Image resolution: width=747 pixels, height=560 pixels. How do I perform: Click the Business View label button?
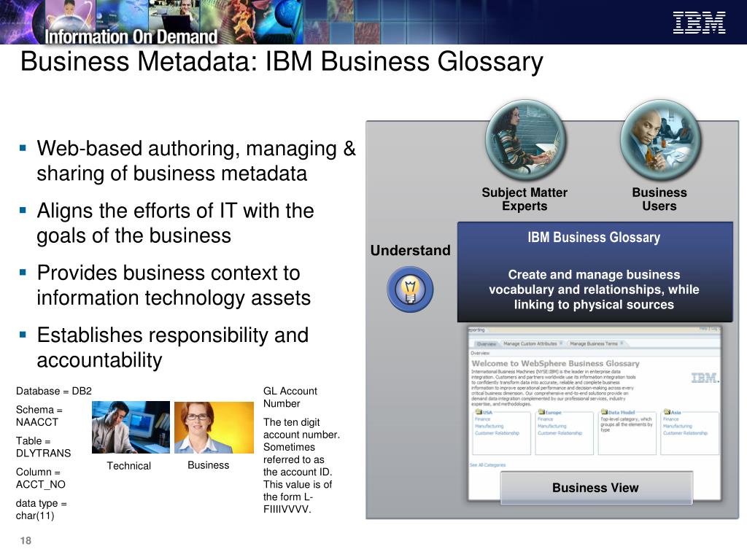(x=596, y=488)
